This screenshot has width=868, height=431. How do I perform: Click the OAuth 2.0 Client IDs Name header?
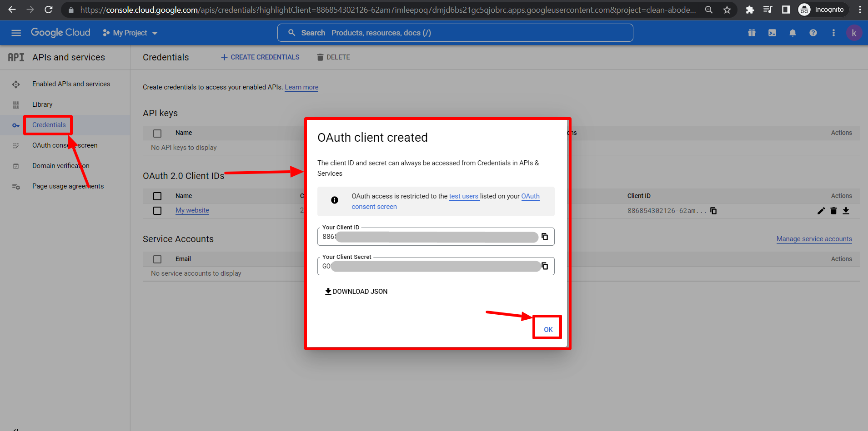point(184,196)
